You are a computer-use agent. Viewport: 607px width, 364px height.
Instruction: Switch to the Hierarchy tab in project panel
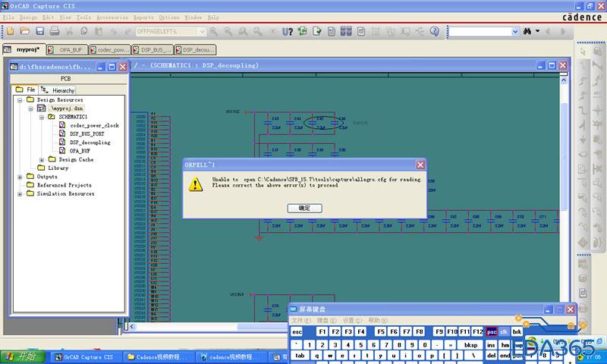58,90
